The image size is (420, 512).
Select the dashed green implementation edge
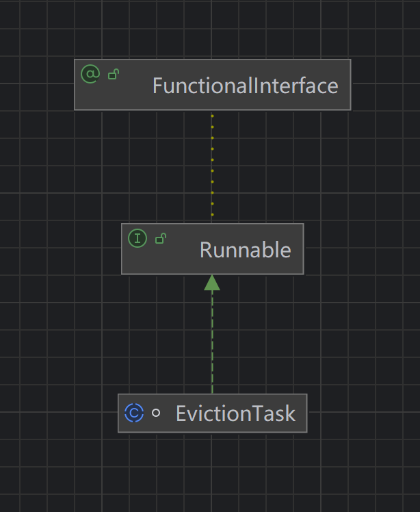pos(212,342)
